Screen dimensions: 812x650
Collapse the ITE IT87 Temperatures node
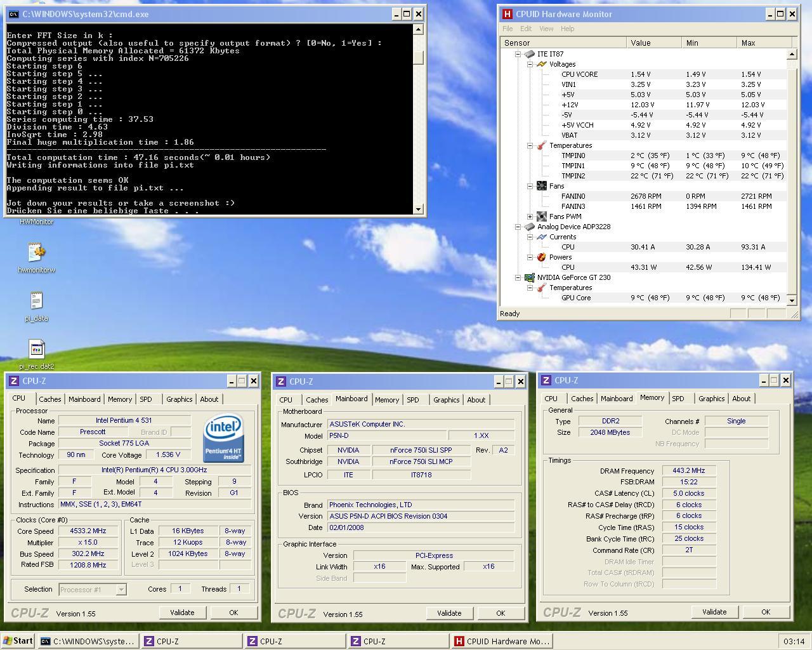[x=530, y=145]
